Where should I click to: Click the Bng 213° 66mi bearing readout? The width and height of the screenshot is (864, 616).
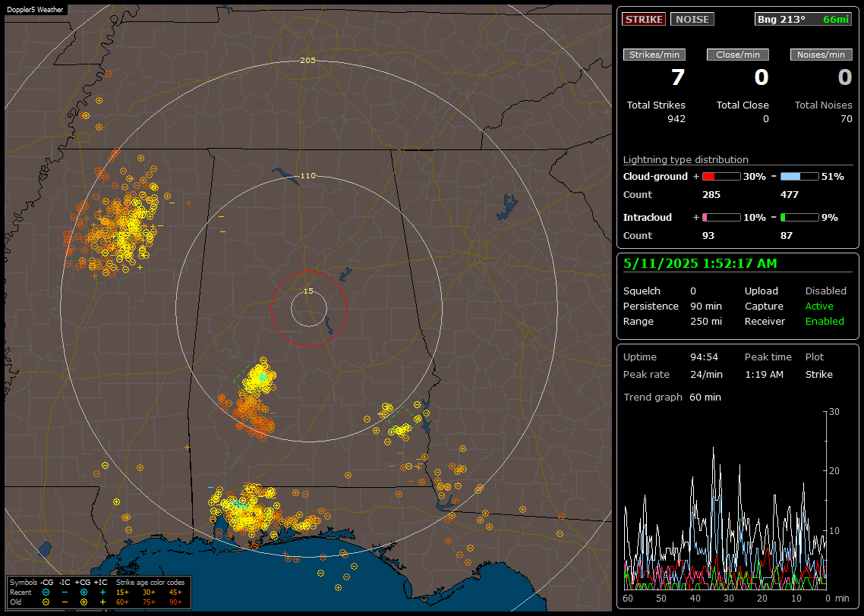803,19
